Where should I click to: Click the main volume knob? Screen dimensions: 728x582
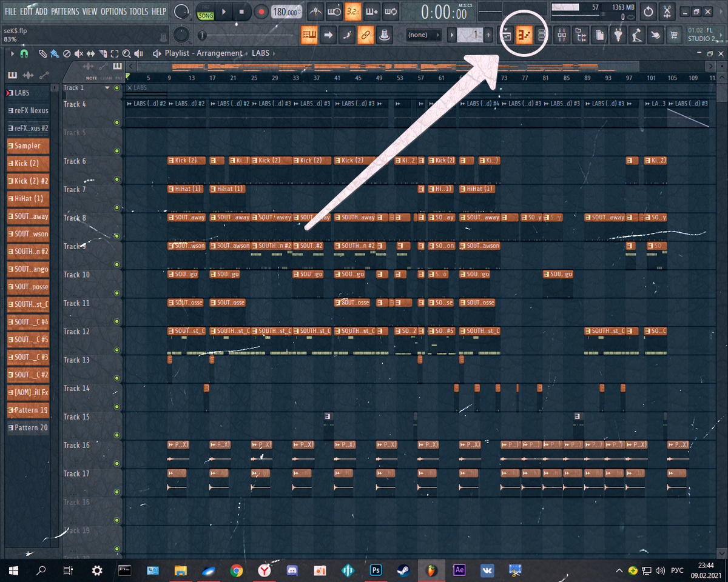pyautogui.click(x=181, y=12)
